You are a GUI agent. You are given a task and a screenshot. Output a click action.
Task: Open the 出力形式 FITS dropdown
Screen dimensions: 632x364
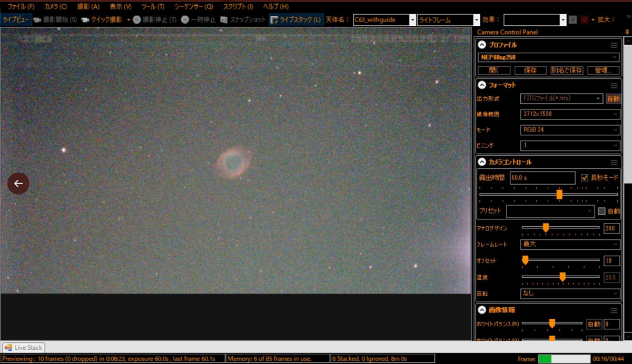pos(561,98)
